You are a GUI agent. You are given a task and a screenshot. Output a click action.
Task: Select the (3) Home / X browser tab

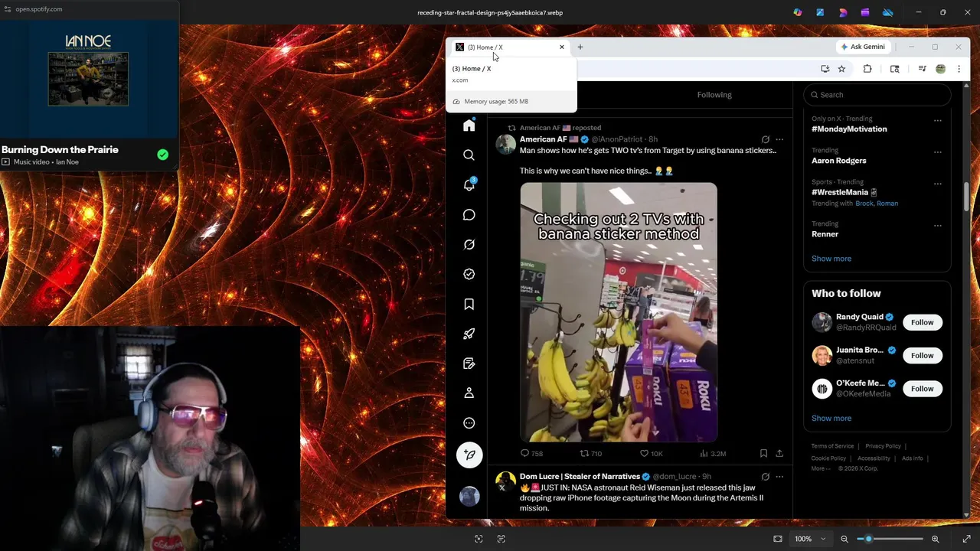[x=509, y=47]
